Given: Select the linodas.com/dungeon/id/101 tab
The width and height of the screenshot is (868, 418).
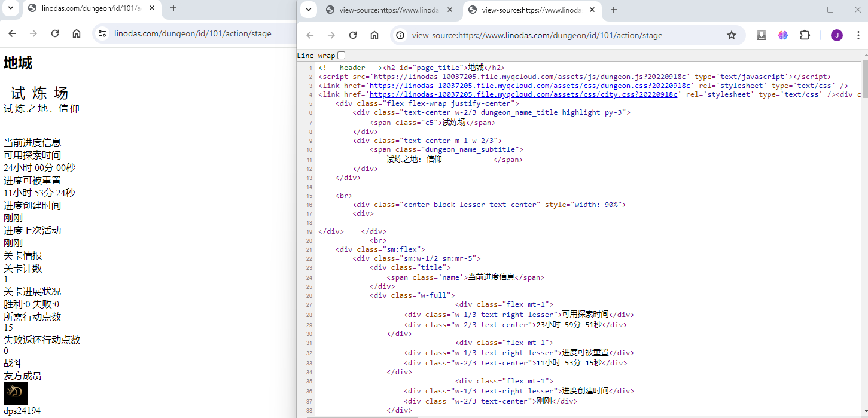Looking at the screenshot, I should 92,8.
